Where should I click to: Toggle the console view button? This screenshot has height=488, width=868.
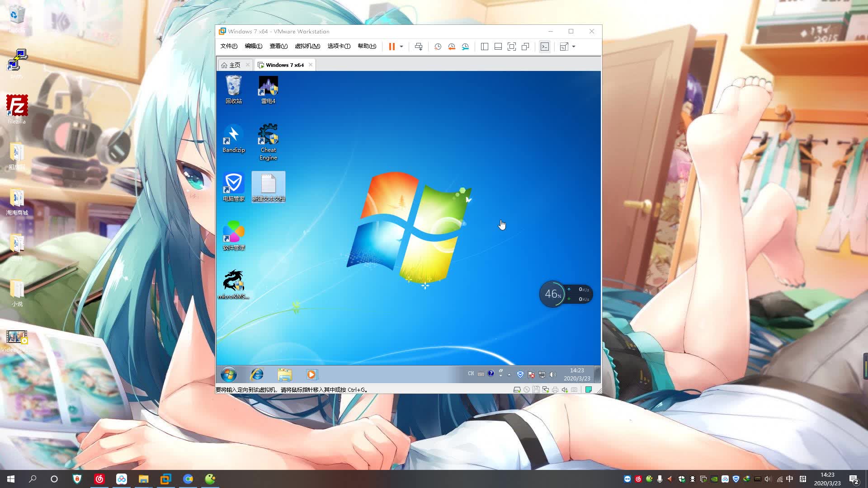tap(545, 47)
